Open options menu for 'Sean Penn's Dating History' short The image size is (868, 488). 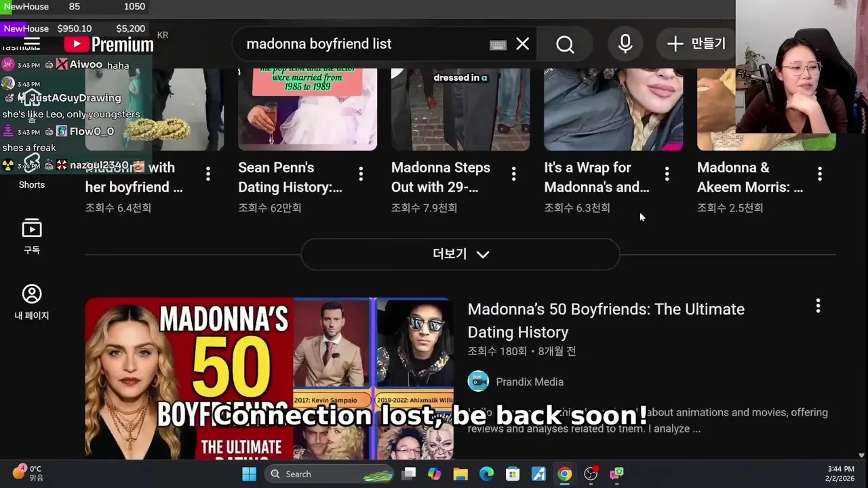click(x=361, y=174)
